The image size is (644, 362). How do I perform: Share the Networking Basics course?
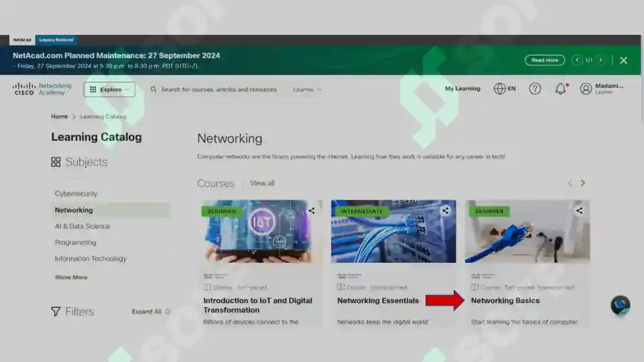tap(579, 210)
